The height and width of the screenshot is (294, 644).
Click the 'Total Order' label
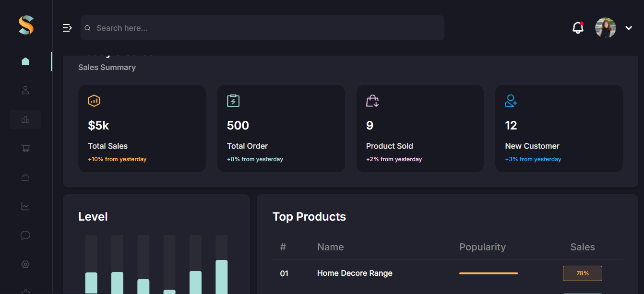(248, 146)
